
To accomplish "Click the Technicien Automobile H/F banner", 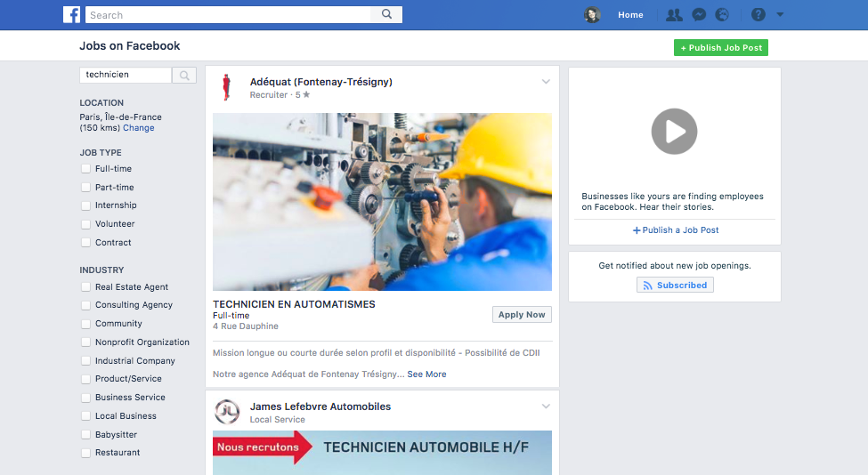I will coord(382,453).
